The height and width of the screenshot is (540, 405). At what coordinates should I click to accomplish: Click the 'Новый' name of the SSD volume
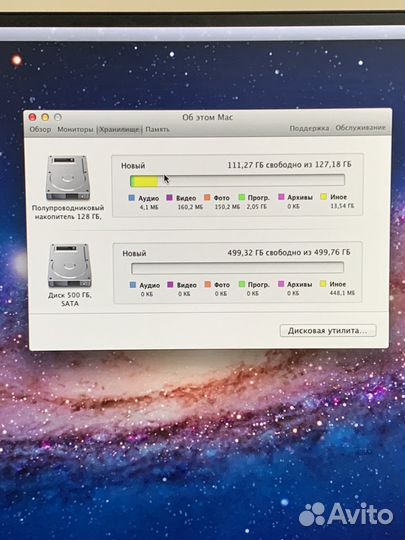tap(133, 166)
